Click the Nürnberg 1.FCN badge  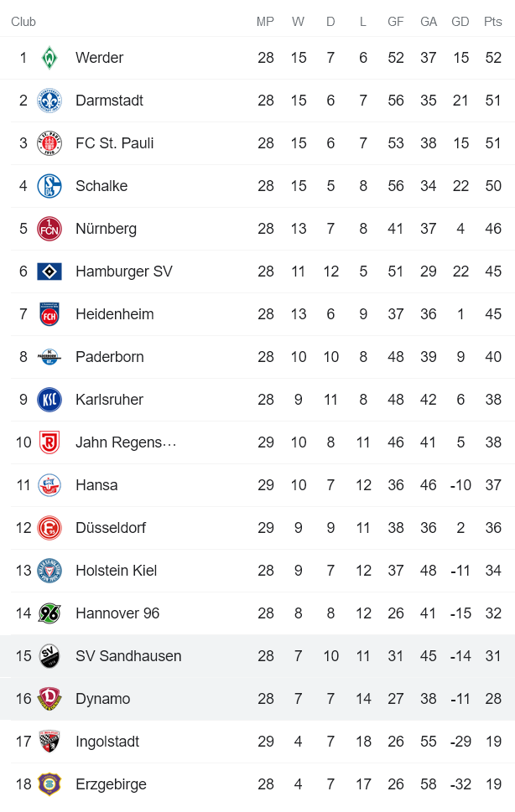coord(49,229)
